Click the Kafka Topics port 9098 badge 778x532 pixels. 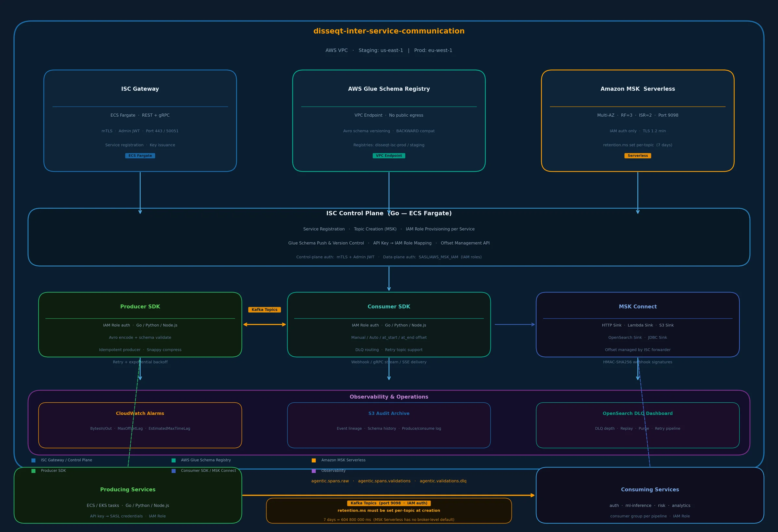(389, 503)
